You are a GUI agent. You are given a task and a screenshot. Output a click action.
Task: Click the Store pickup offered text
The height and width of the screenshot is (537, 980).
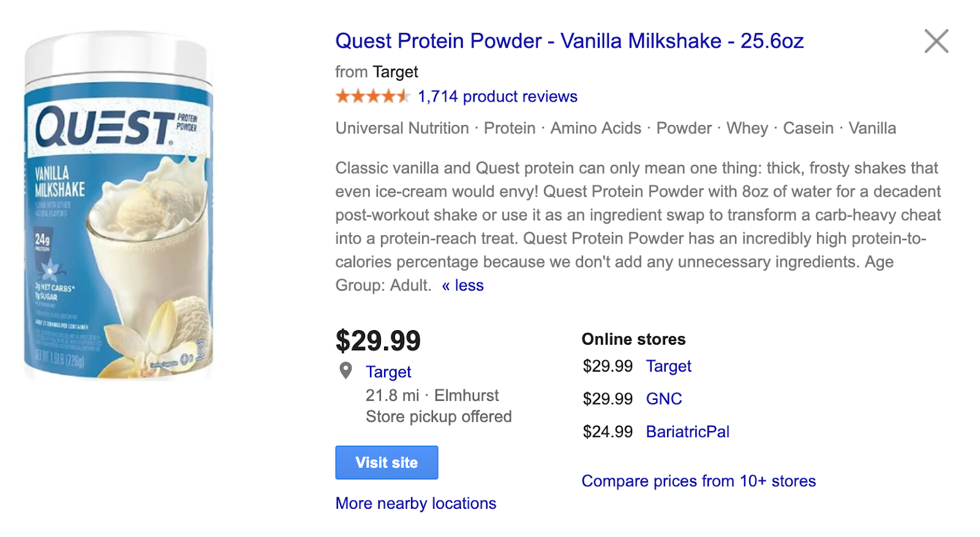[439, 417]
